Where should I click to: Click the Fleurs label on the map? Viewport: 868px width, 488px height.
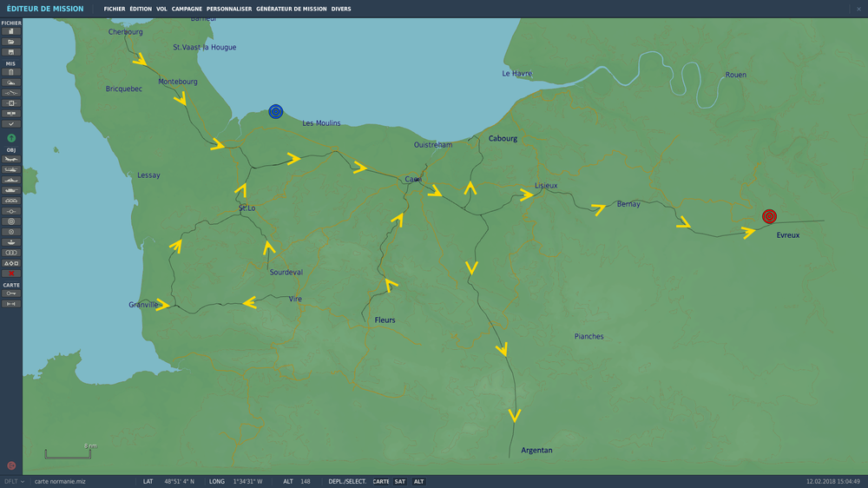click(x=385, y=320)
